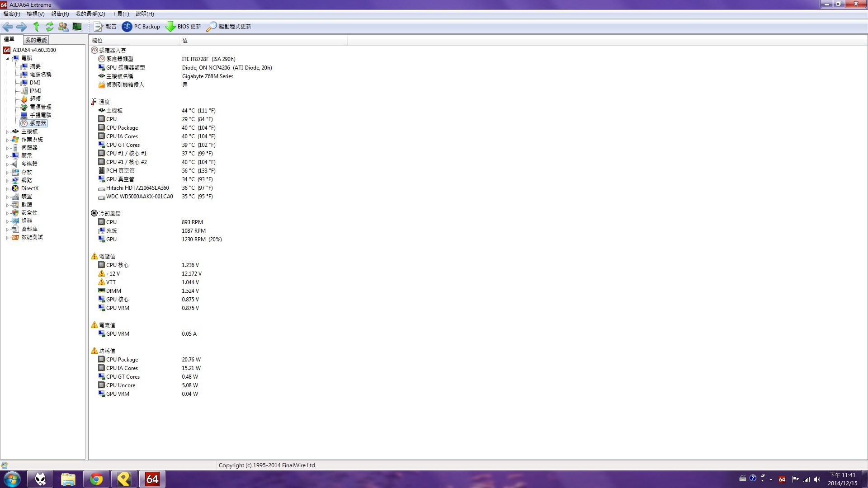Select 超頻 overclock item
Viewport: 868px width, 488px height.
[x=35, y=99]
